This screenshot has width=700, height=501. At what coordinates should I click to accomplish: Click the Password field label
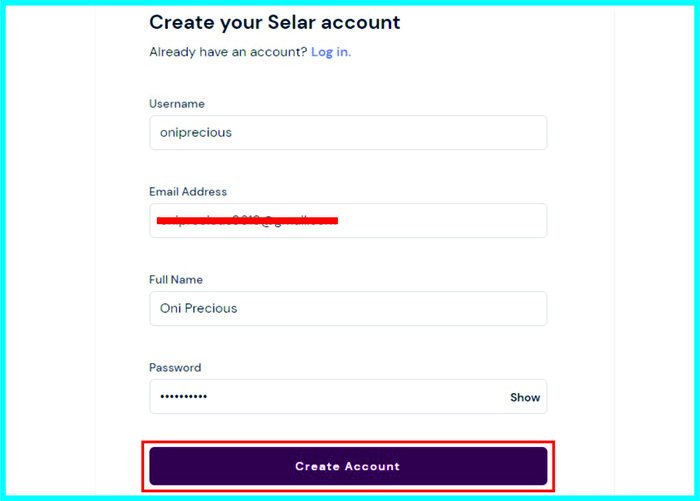point(175,368)
